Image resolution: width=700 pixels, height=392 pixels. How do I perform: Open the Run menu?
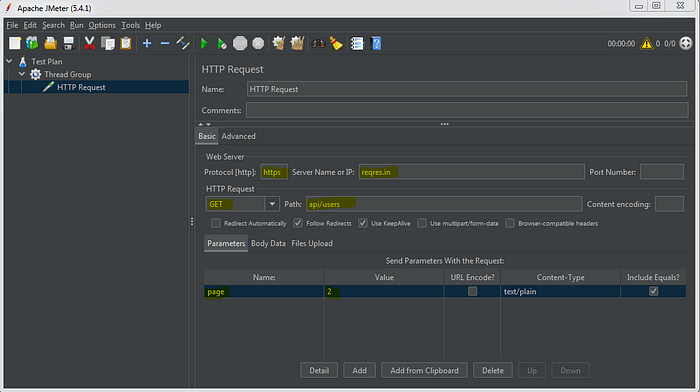click(76, 25)
